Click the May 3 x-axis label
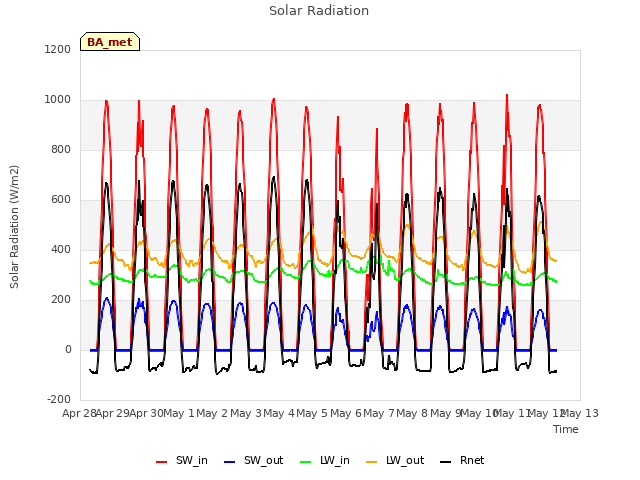Image resolution: width=640 pixels, height=480 pixels. coord(246,413)
